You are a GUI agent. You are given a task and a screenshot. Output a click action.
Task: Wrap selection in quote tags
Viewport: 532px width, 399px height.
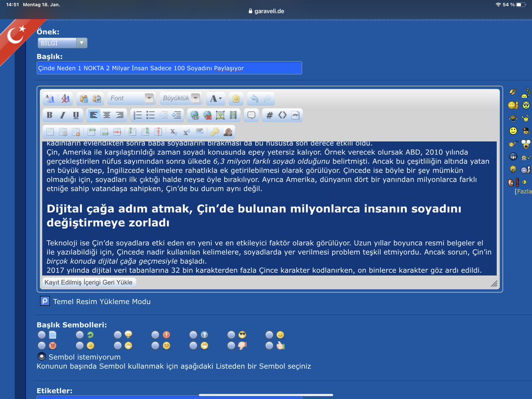(251, 115)
